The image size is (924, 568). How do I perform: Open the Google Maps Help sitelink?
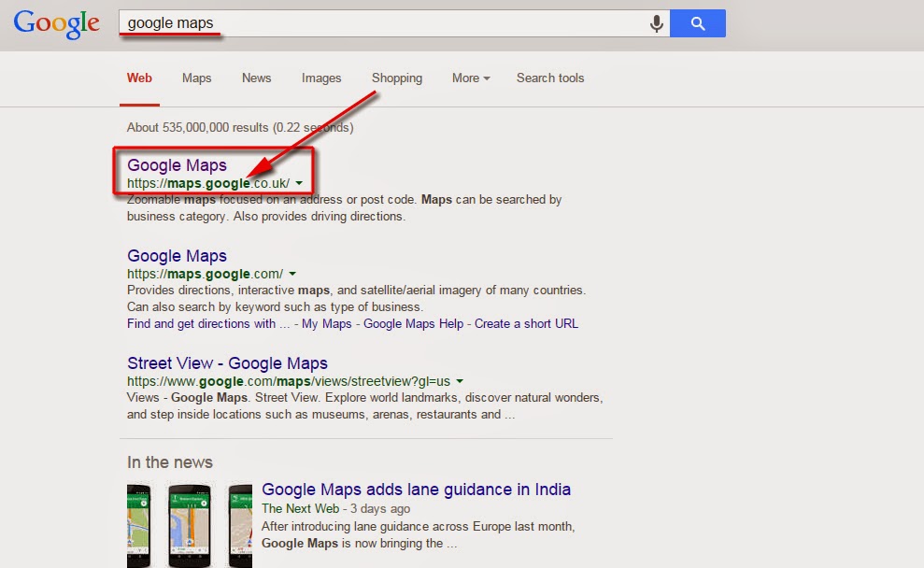[x=413, y=324]
